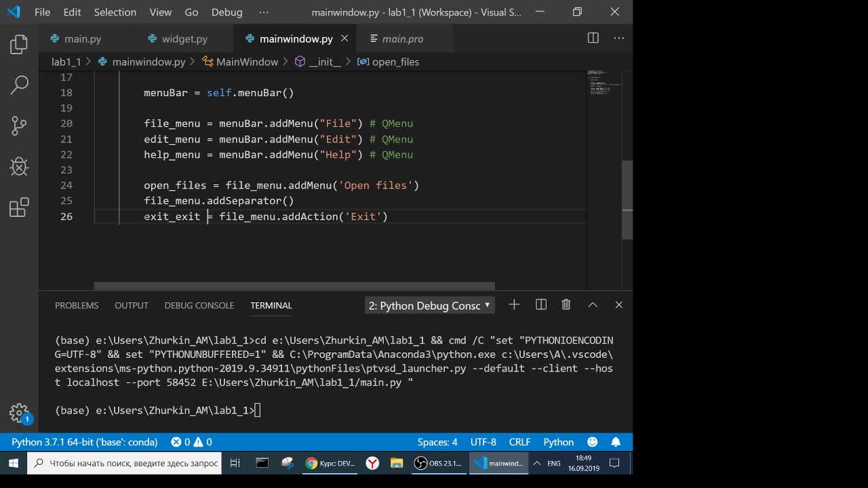Open the Selection menu

pos(115,12)
